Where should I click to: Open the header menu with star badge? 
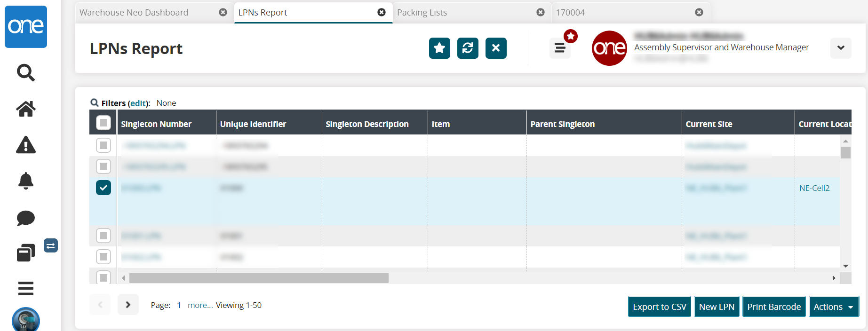click(x=560, y=48)
